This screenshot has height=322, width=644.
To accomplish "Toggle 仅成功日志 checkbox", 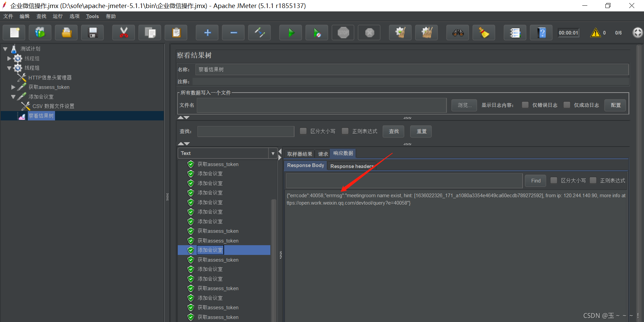I will (x=567, y=105).
